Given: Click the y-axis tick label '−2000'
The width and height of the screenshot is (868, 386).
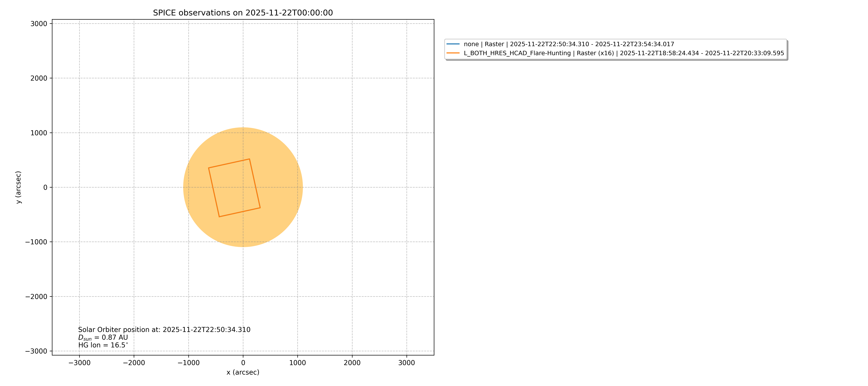Looking at the screenshot, I should 36,297.
